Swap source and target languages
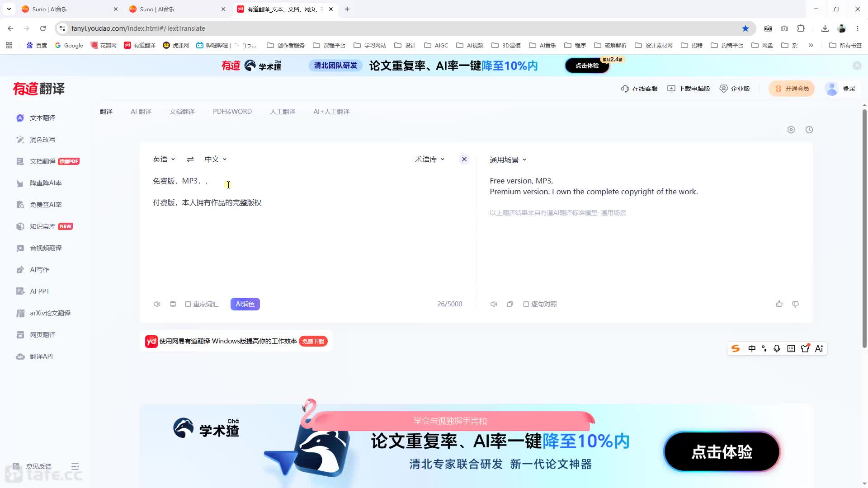This screenshot has width=868, height=488. (190, 159)
